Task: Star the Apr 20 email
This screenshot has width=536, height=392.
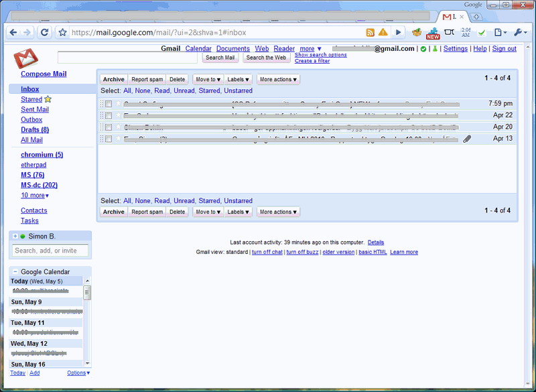Action: click(119, 127)
